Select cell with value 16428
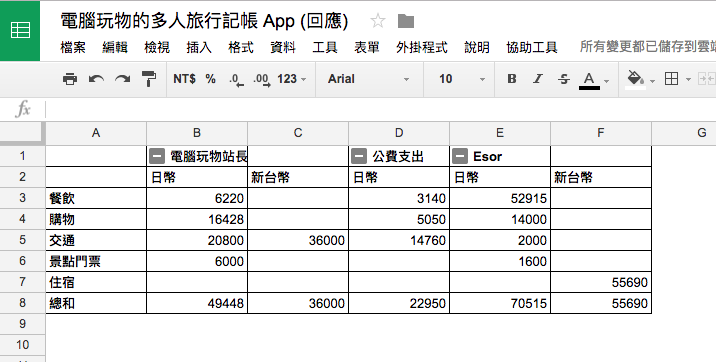The width and height of the screenshot is (716, 362). pyautogui.click(x=197, y=219)
